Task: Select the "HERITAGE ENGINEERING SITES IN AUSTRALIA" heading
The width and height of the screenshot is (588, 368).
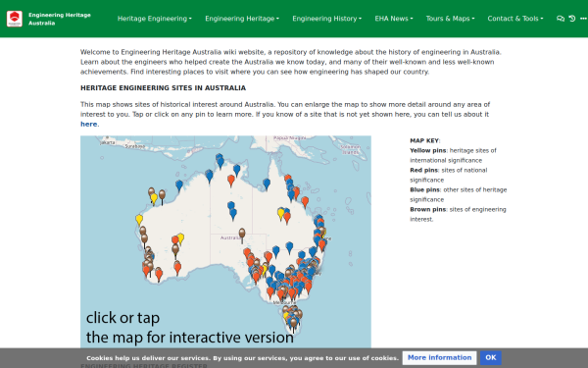Action: pyautogui.click(x=163, y=88)
